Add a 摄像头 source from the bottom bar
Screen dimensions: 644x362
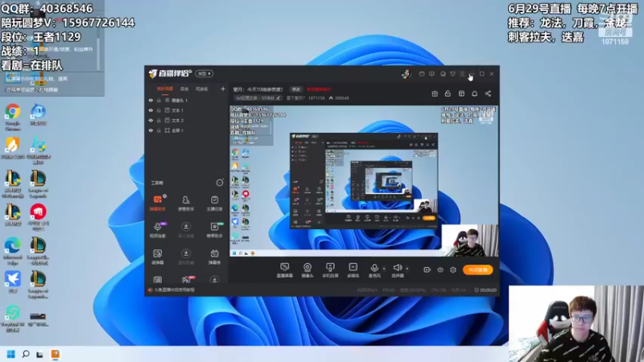308,270
